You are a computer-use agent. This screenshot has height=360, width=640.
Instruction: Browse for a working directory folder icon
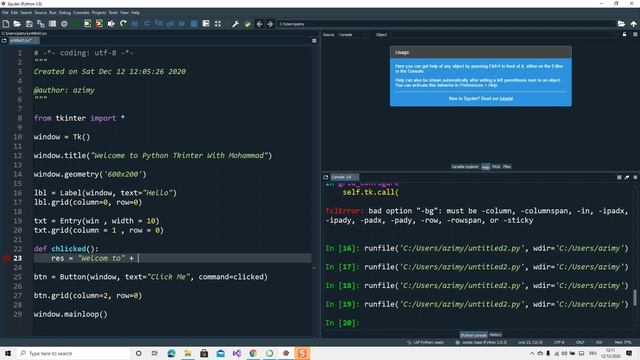tap(621, 24)
